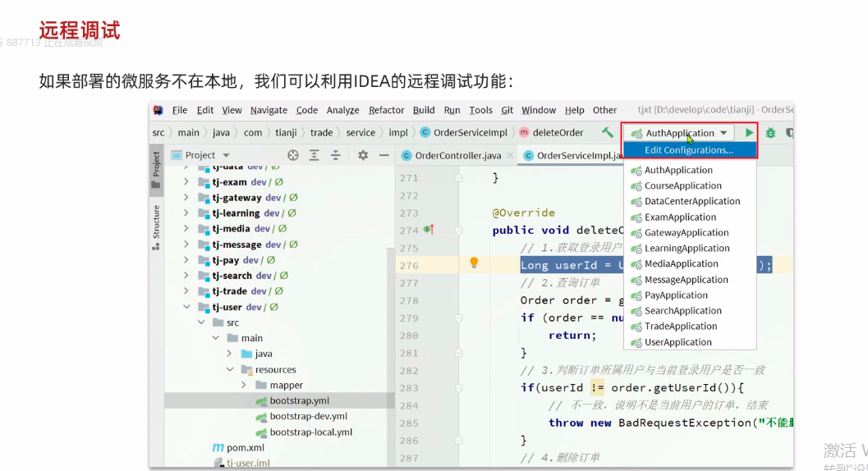Click the Expand All icon in Project panel
868x471 pixels.
pyautogui.click(x=314, y=156)
